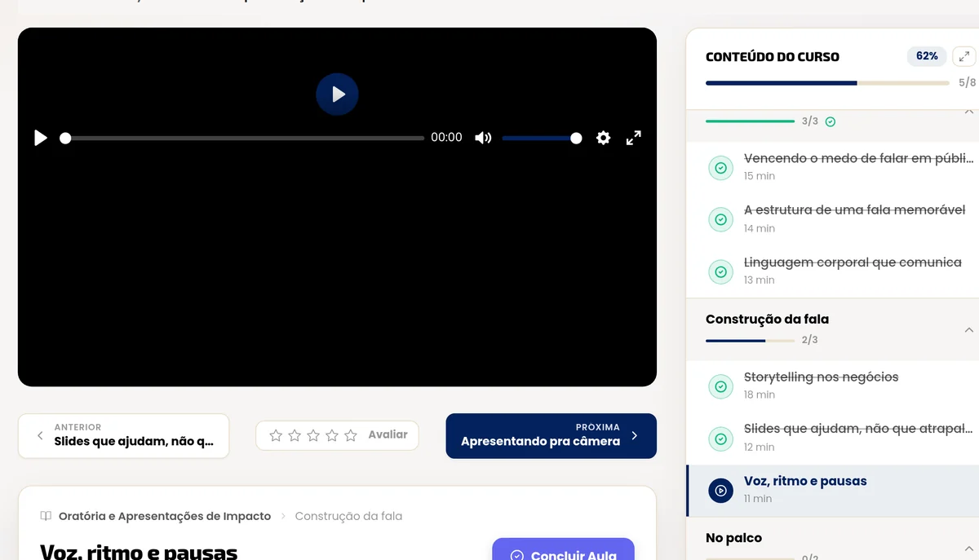The height and width of the screenshot is (560, 979).
Task: Open lesson Linguagem corporal que comunica
Action: (832, 271)
